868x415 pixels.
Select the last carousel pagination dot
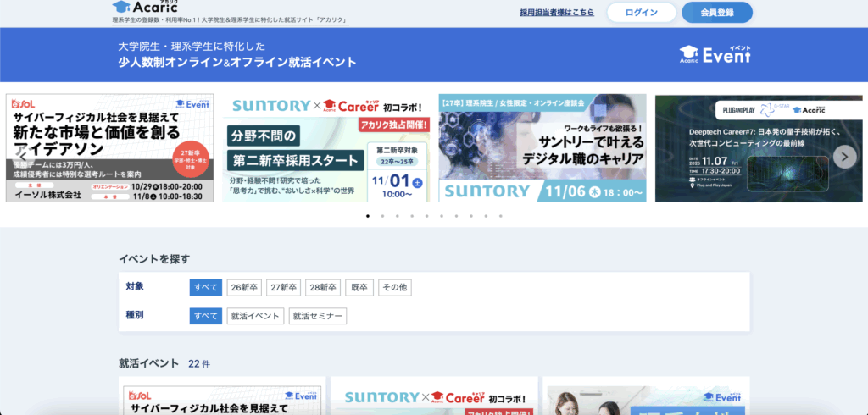[501, 216]
